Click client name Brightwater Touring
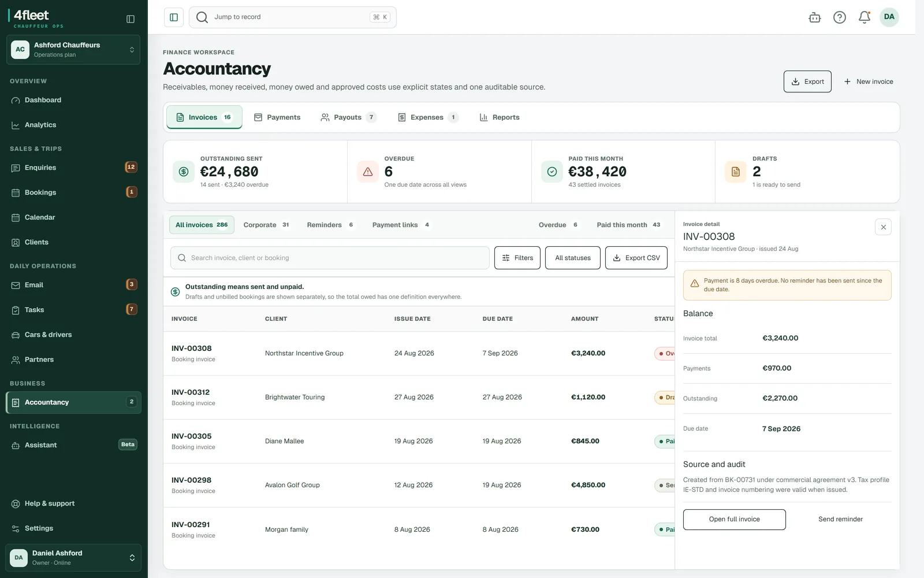This screenshot has width=924, height=578. point(295,398)
